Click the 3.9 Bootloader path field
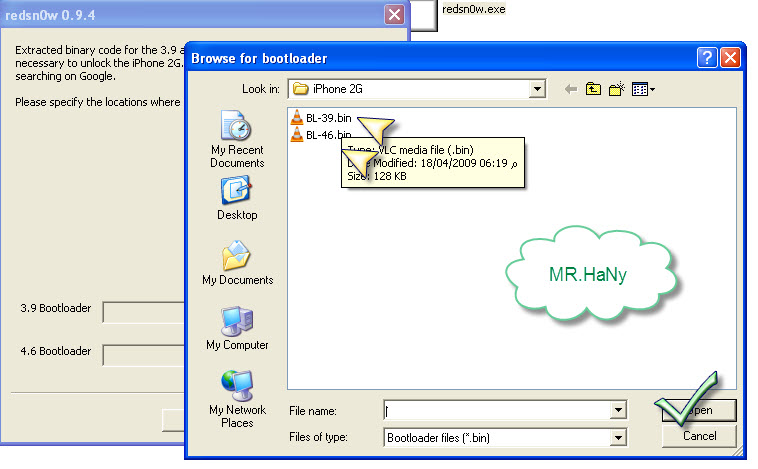758x469 pixels. coord(144,312)
